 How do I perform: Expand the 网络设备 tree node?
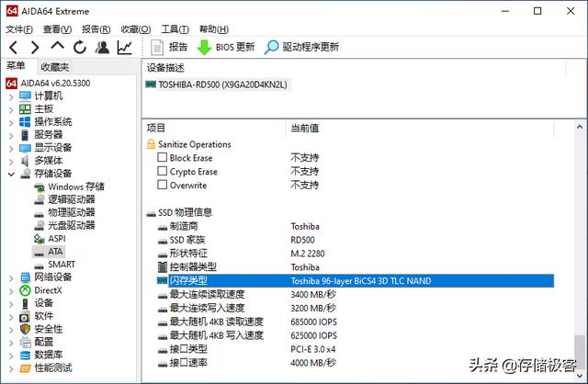point(11,277)
